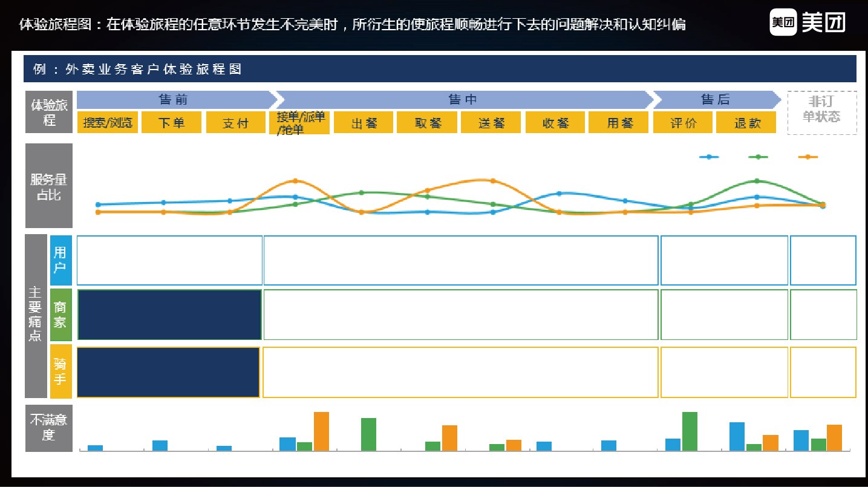Select the dark blue box in 商家 row
Screen dimensions: 868x487
click(169, 315)
